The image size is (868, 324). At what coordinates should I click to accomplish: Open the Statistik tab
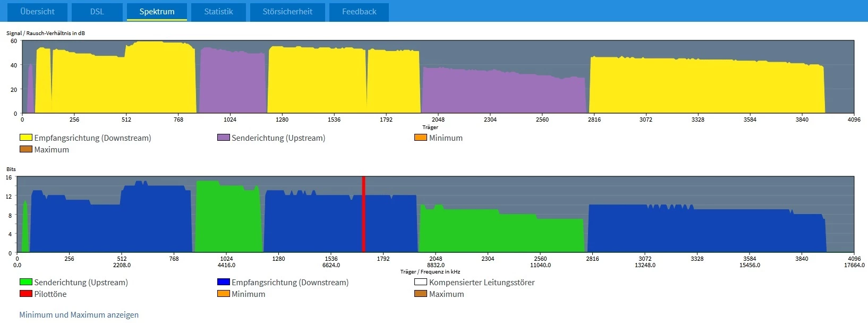[218, 12]
